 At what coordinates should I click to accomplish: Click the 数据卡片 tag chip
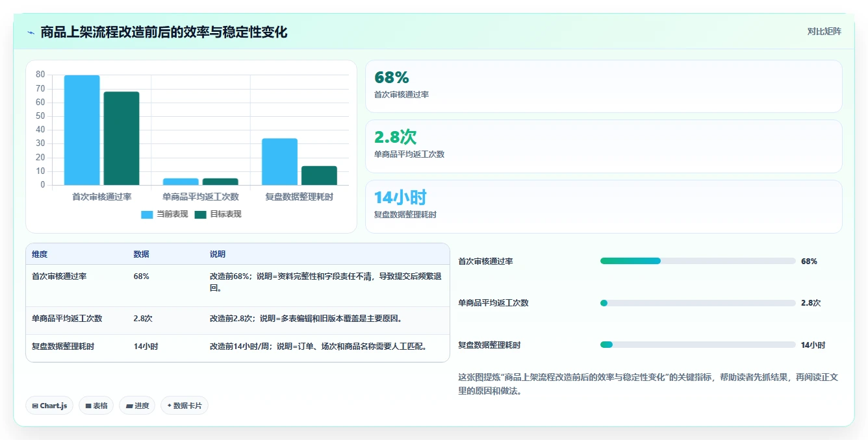pyautogui.click(x=185, y=406)
